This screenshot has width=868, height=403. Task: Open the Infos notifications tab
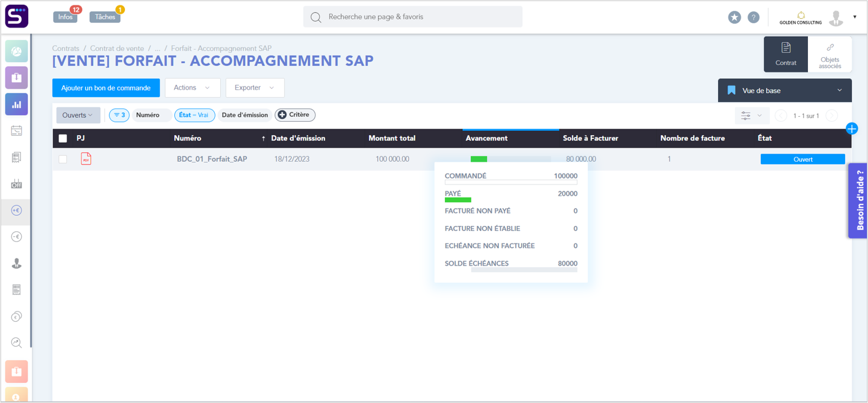(x=65, y=17)
